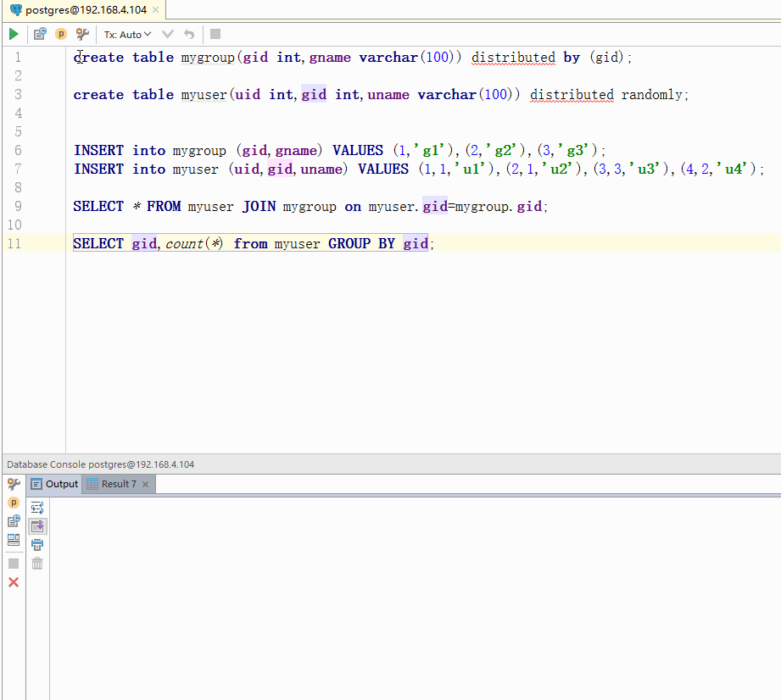The image size is (781, 700).
Task: Click the 'g3' string on line 6
Action: pyautogui.click(x=574, y=150)
